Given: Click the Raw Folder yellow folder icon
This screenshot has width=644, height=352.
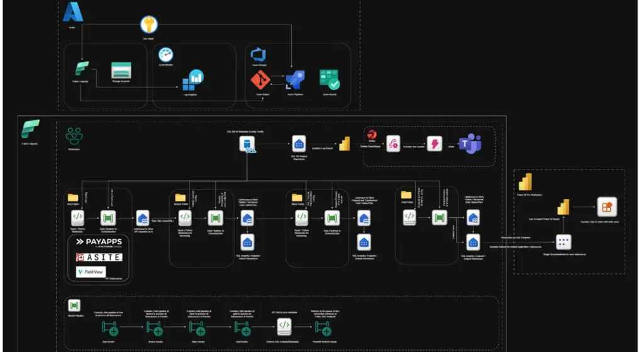Looking at the screenshot, I should (x=74, y=198).
